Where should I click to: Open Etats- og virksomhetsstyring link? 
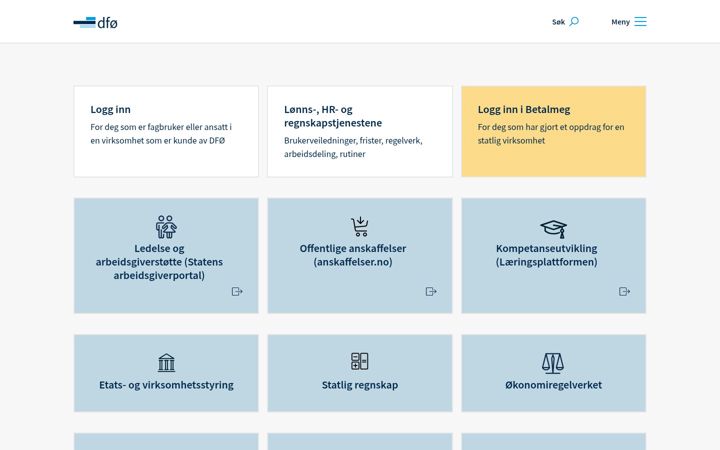[166, 385]
